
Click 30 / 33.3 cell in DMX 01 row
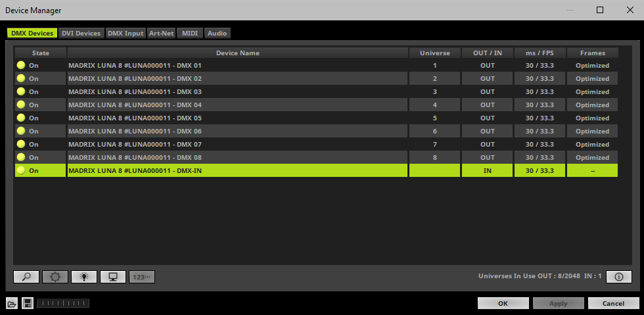tap(540, 65)
